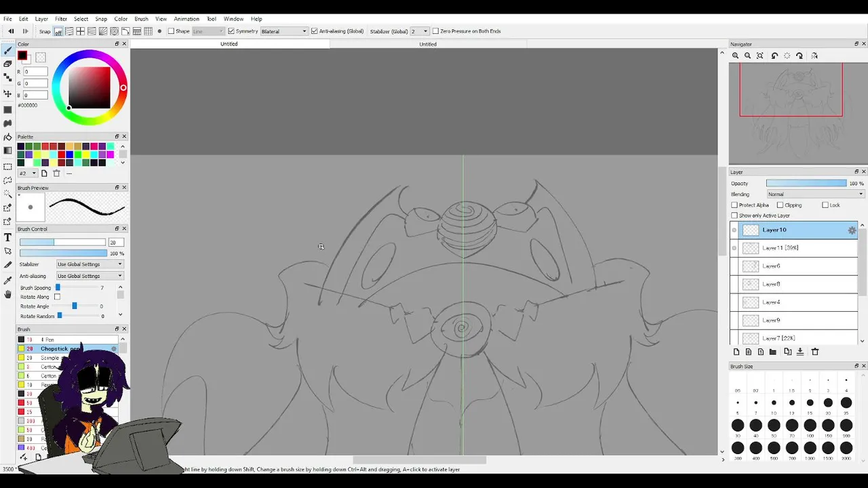Select Layer11 [39%] in layer list
This screenshot has height=488, width=868.
click(x=794, y=248)
